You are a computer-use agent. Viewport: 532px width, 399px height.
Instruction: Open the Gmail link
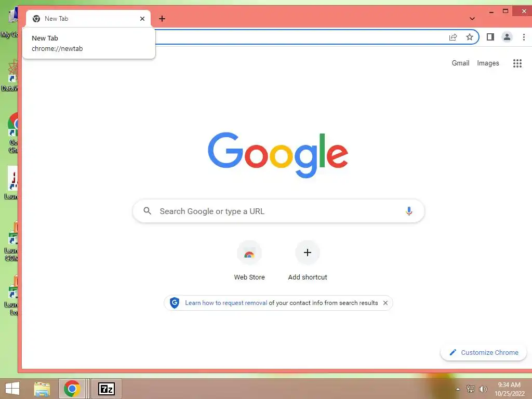coord(460,63)
